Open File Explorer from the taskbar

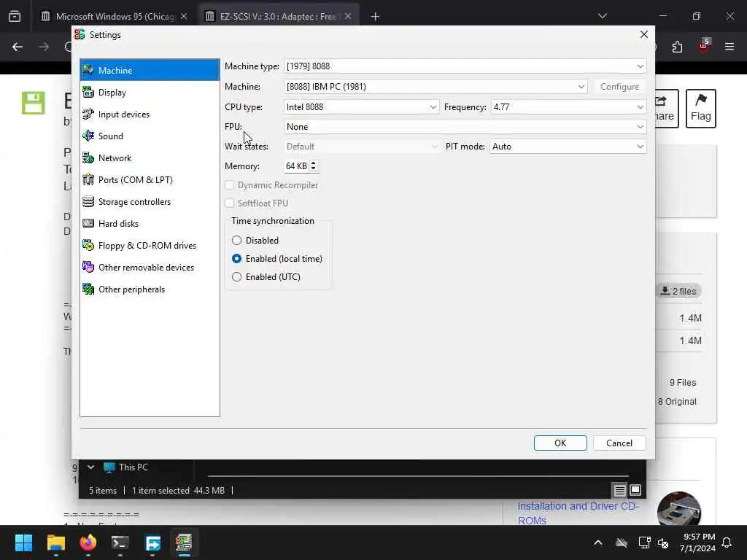click(x=55, y=542)
